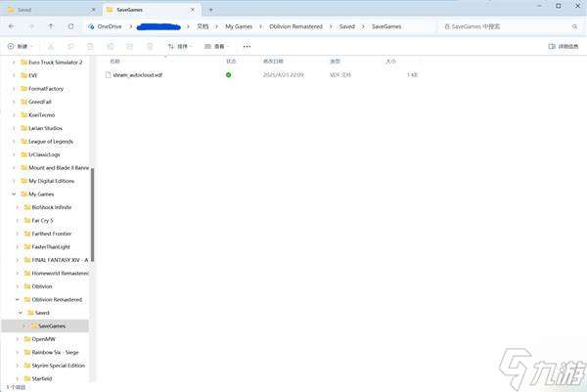Click the folder icon beside League of Legends
Image resolution: width=587 pixels, height=392 pixels.
tap(23, 142)
